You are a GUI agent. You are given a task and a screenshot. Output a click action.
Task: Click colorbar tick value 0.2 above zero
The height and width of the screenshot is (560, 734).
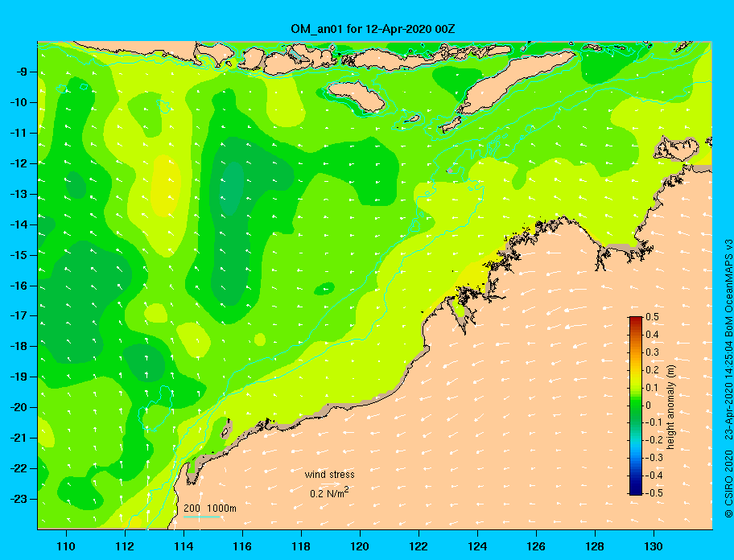[652, 370]
